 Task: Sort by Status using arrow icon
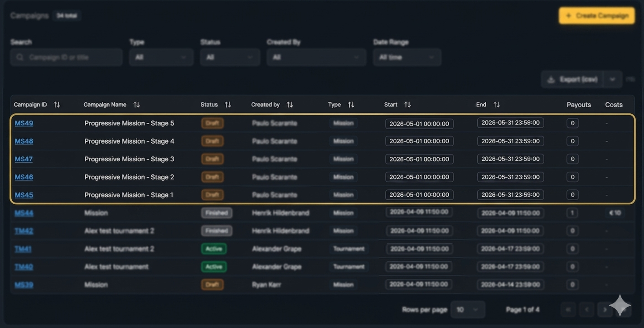[x=228, y=105]
